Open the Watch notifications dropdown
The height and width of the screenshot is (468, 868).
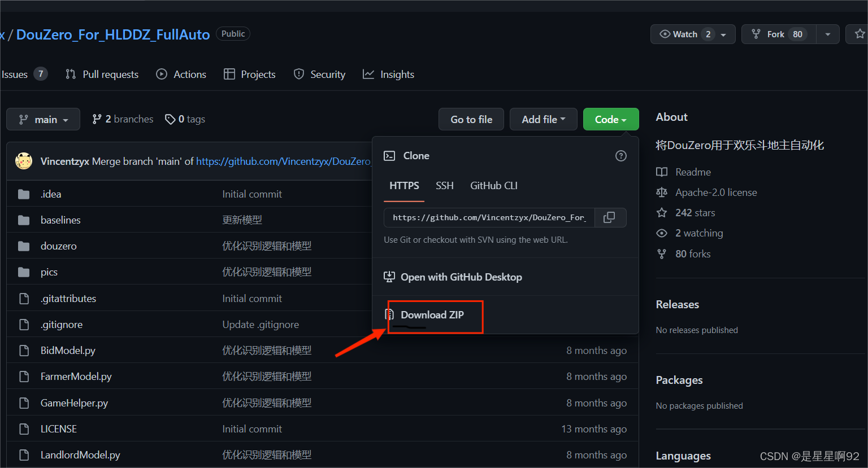coord(693,34)
